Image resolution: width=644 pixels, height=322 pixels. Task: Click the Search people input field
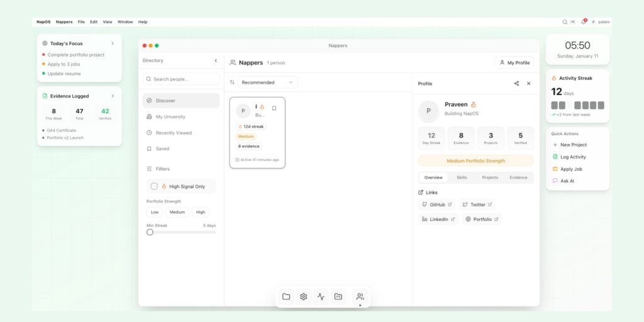[181, 79]
